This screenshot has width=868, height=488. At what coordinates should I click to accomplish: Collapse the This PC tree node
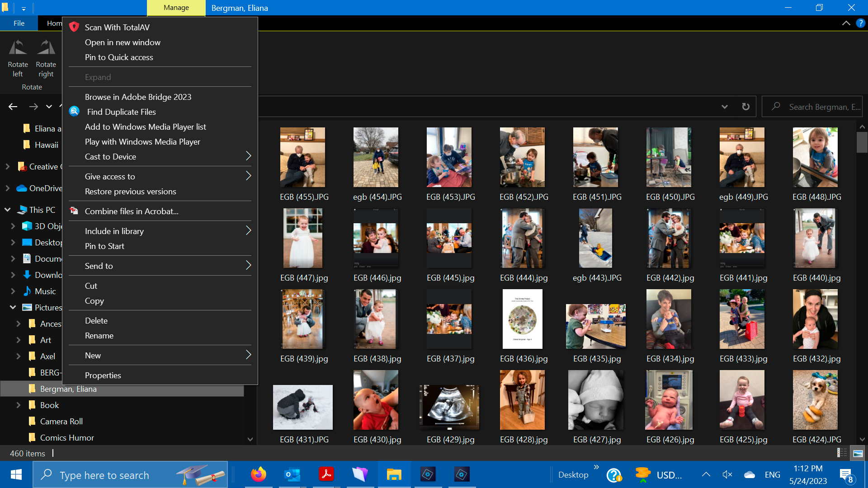click(x=8, y=210)
